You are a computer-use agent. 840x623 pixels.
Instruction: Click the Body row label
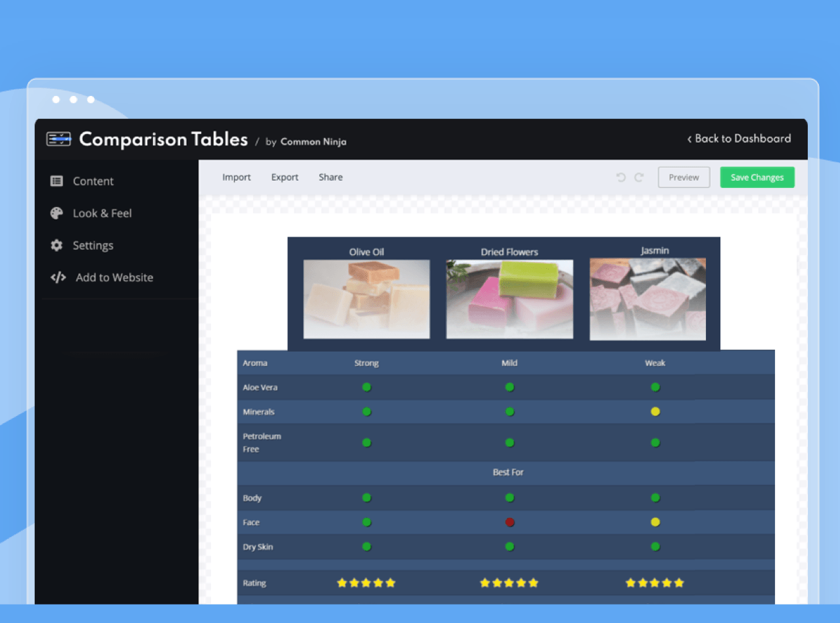coord(252,498)
